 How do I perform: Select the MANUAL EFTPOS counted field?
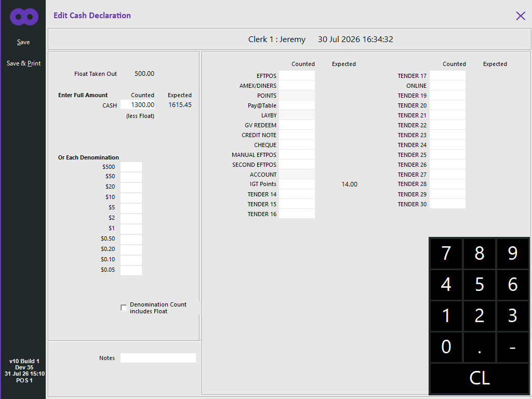(x=297, y=154)
